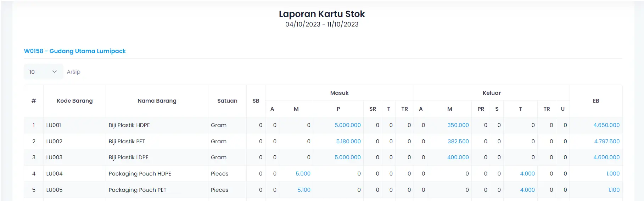Click the SB column header
The height and width of the screenshot is (201, 644).
(256, 101)
